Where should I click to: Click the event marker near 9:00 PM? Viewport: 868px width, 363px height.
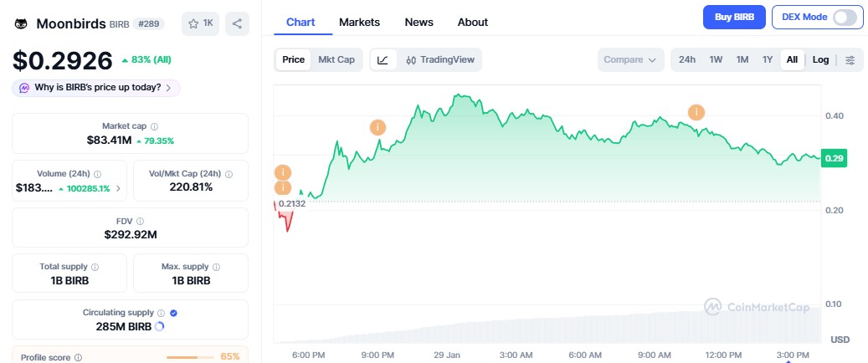[x=378, y=127]
